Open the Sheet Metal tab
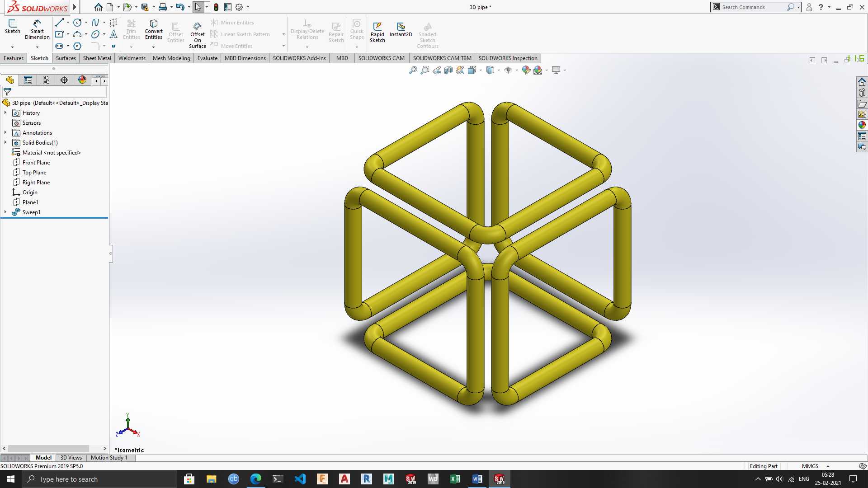The image size is (868, 488). coord(97,58)
